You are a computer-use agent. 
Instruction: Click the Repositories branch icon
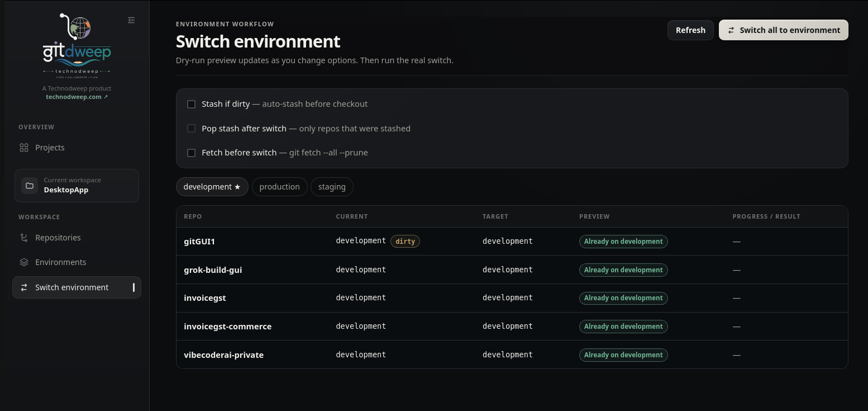point(24,238)
